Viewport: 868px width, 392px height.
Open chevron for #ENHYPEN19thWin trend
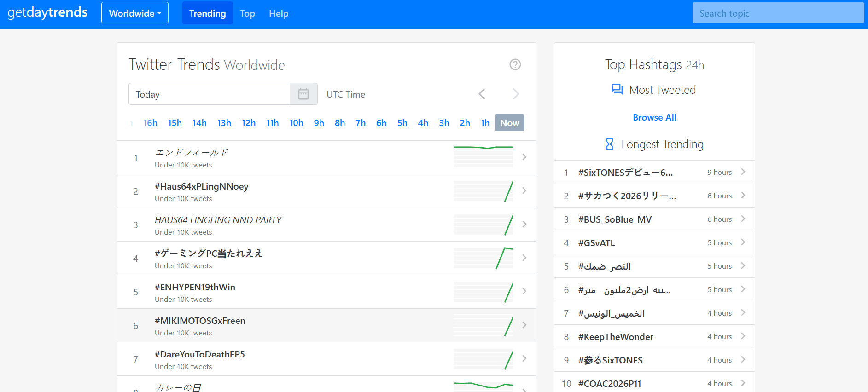click(x=524, y=291)
